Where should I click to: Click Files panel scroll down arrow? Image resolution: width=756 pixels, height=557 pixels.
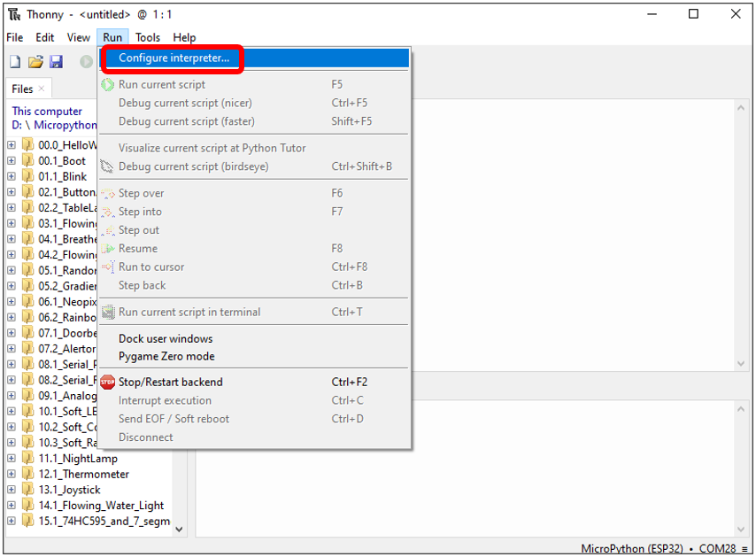coord(179,529)
